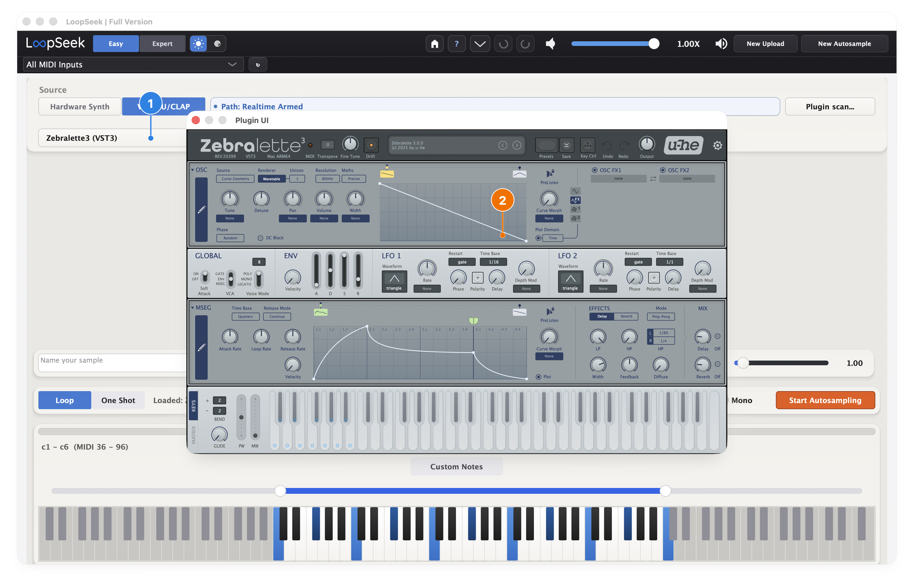Click the mute speaker icon
Screen dimensions: 914x588
[x=550, y=44]
